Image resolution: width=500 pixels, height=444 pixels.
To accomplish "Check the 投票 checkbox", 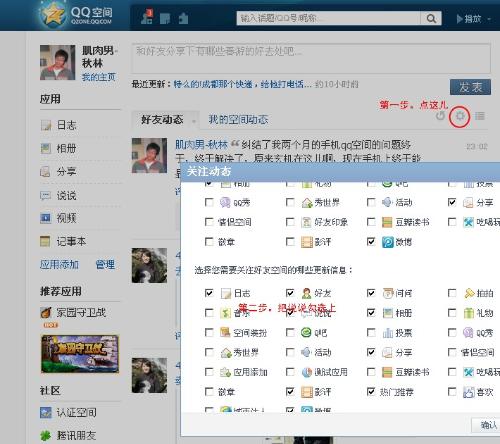I will 371,332.
